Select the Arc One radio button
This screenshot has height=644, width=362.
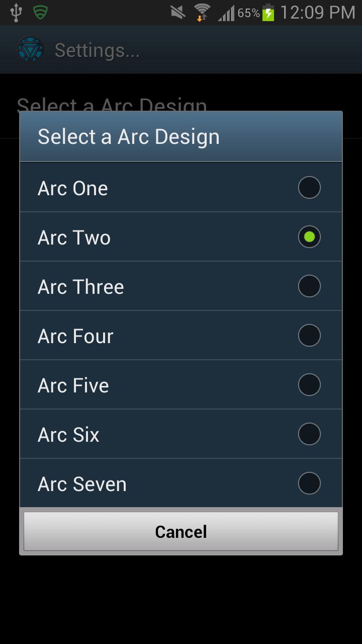click(x=309, y=188)
